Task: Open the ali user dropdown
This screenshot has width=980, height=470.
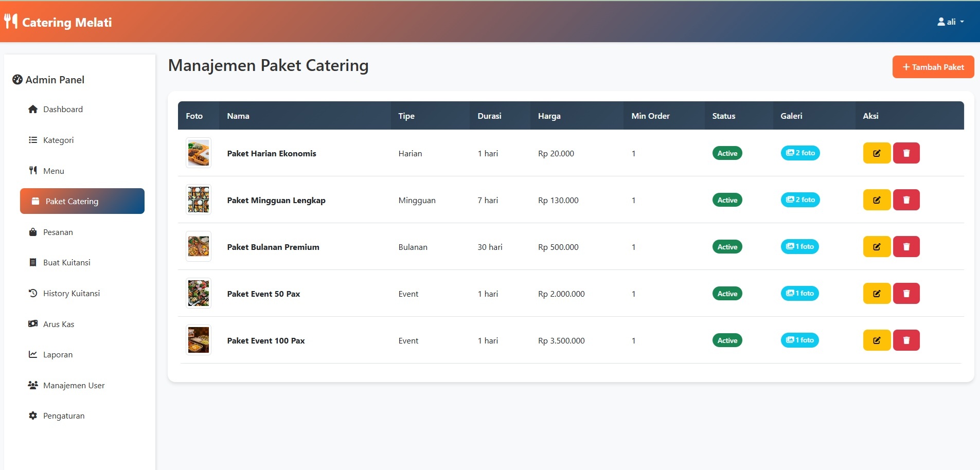Action: pyautogui.click(x=950, y=22)
